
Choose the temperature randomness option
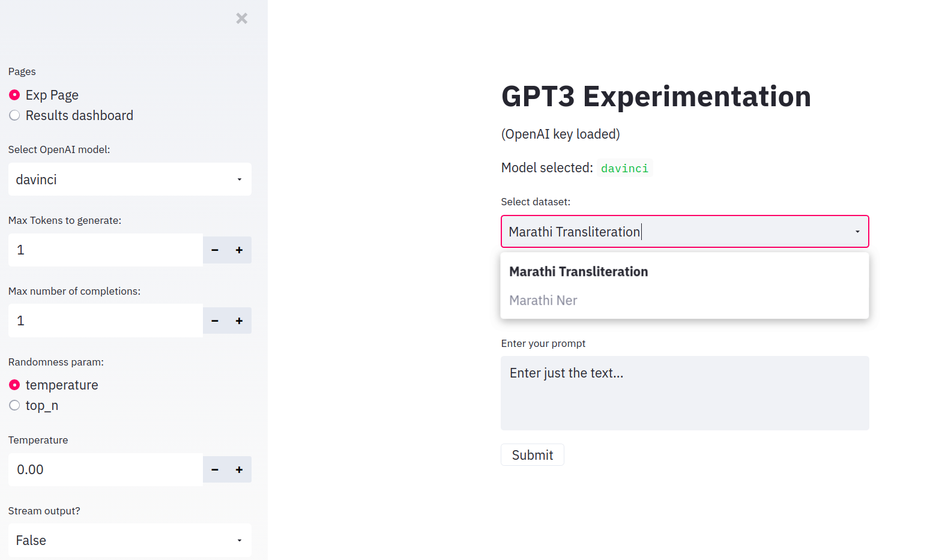(53, 385)
